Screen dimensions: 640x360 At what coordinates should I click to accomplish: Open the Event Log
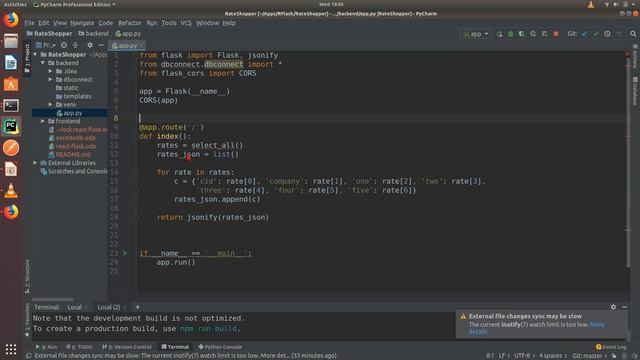[611, 347]
